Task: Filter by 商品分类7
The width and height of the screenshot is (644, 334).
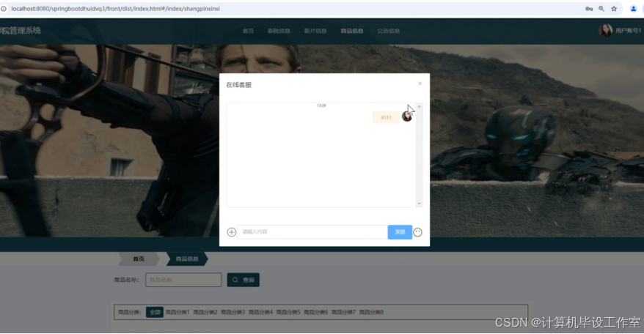Action: (343, 312)
